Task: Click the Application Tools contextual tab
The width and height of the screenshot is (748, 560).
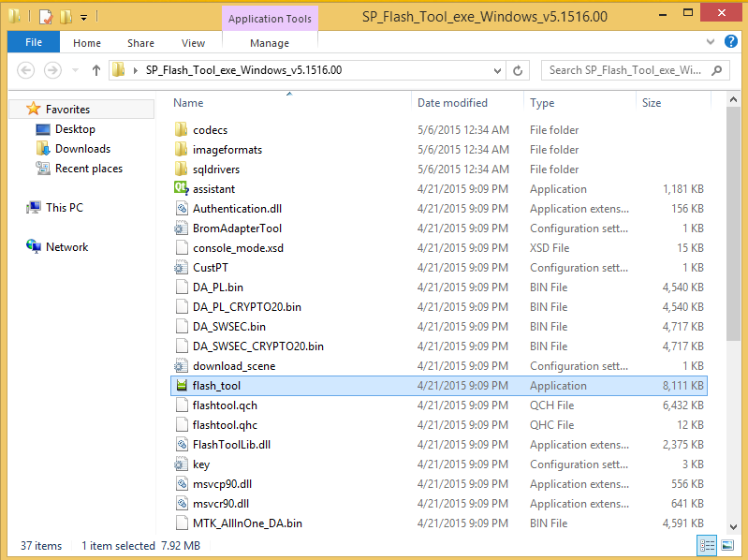Action: click(x=270, y=19)
